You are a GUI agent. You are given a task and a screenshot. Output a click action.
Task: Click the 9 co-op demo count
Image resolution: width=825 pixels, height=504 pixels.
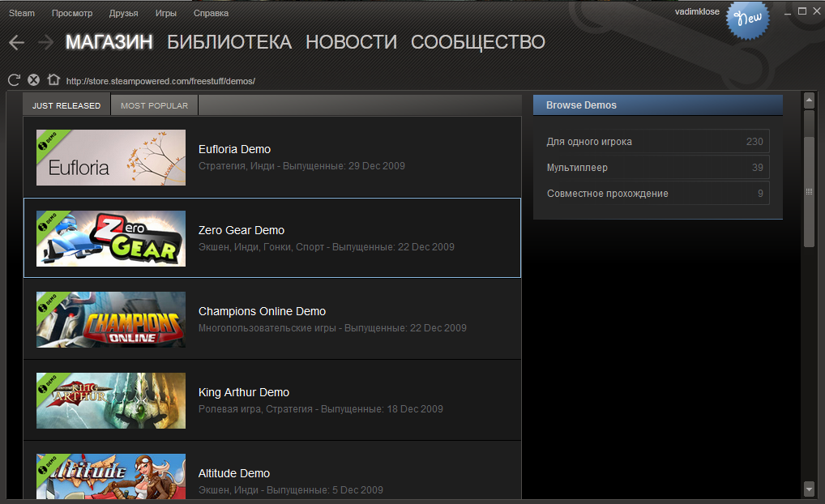coord(760,193)
